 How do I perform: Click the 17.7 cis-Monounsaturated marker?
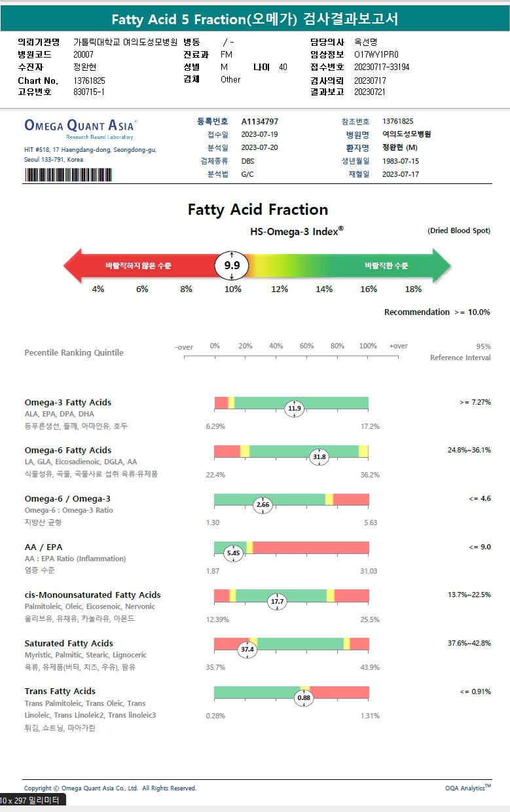pos(278,601)
